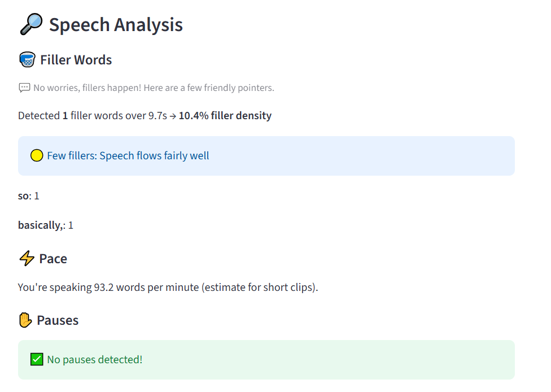Select the Pauses section heading
This screenshot has height=392, width=551.
58,320
